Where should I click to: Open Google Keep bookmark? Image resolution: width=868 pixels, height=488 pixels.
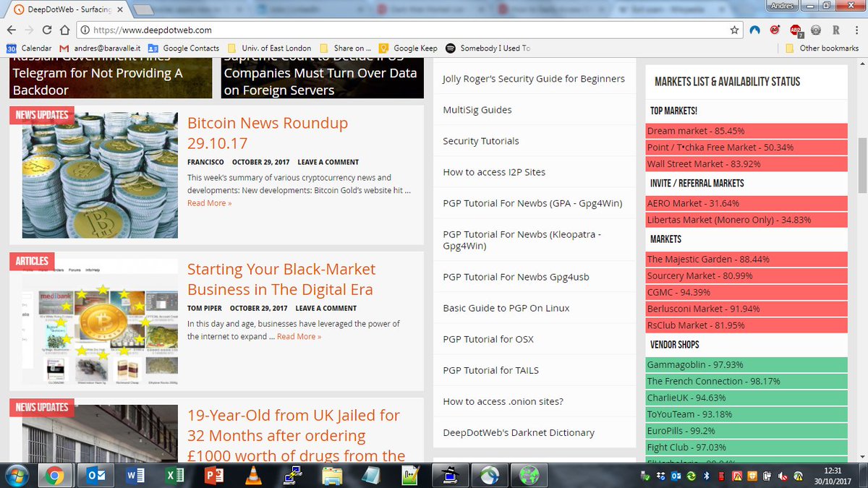[x=407, y=48]
